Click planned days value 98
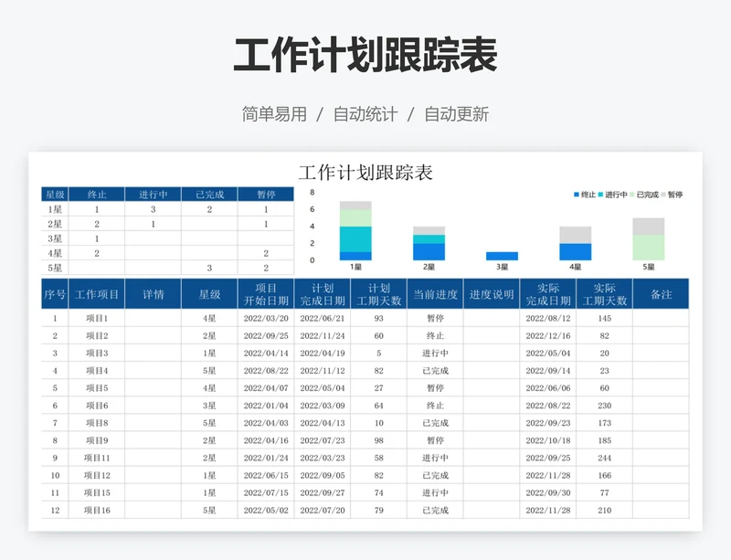731x560 pixels. (x=378, y=440)
